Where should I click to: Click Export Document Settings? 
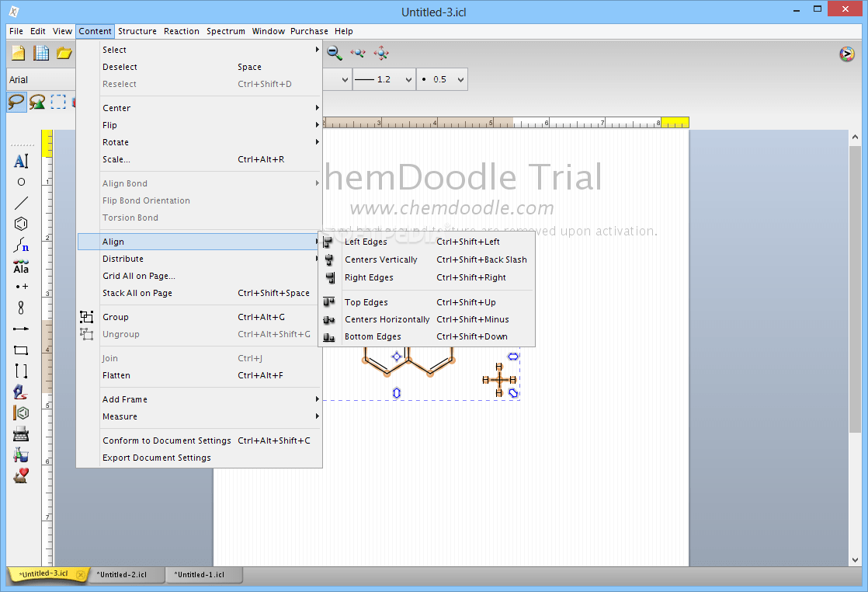click(x=200, y=458)
